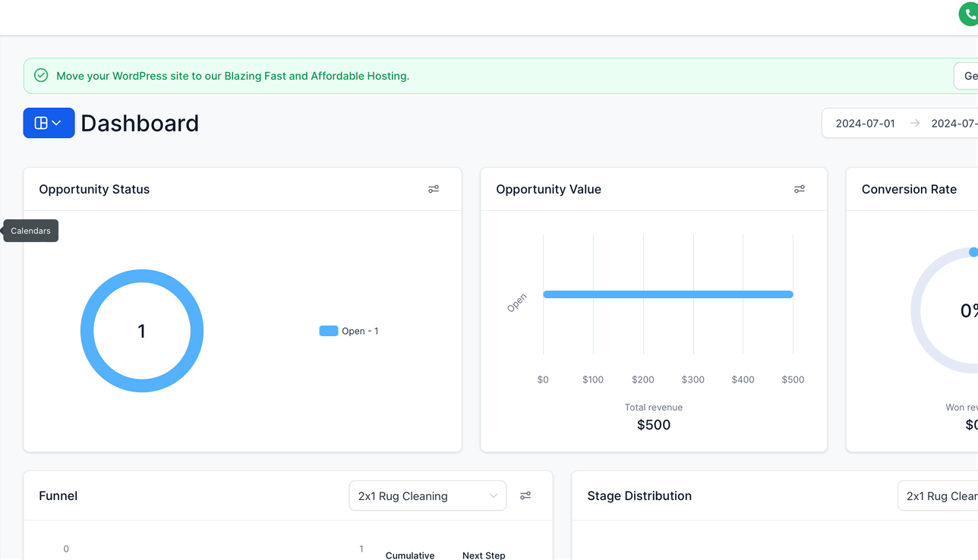Open the blue dashboard layout switcher
978x560 pixels.
click(49, 123)
